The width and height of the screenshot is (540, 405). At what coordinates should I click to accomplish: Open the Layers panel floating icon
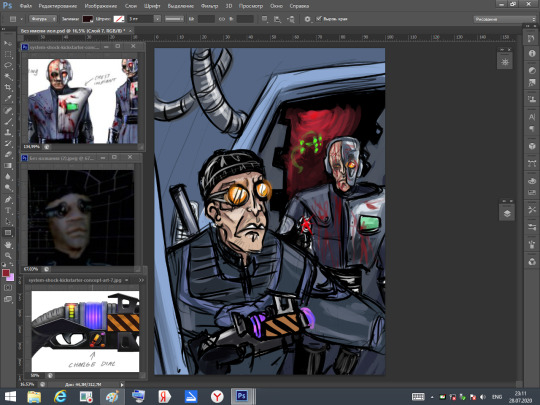pos(507,214)
